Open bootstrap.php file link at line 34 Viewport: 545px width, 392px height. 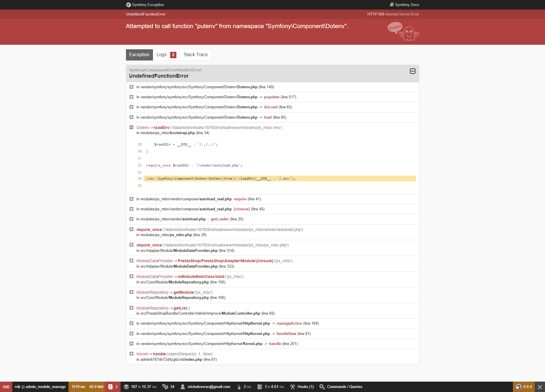point(173,133)
